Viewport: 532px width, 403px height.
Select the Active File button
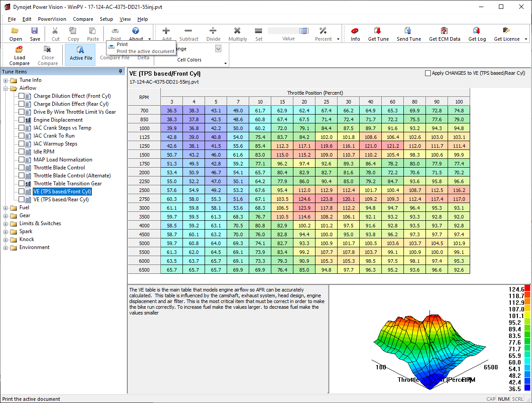point(80,53)
